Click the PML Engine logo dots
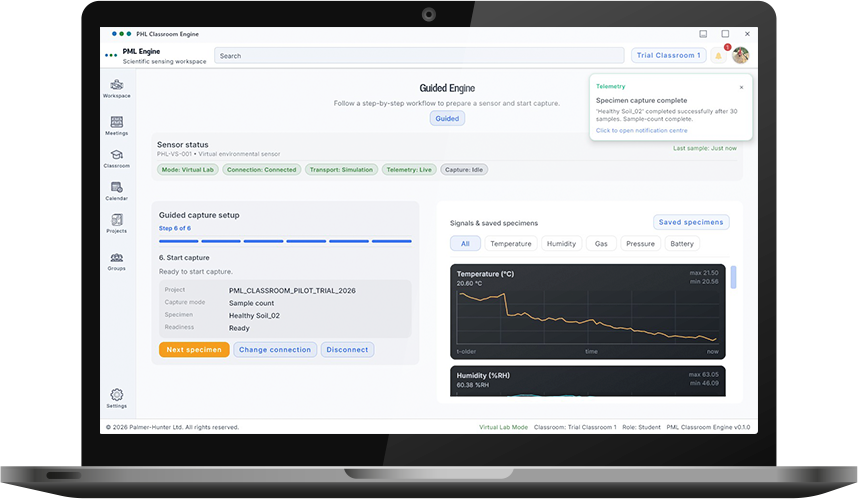 coord(111,55)
